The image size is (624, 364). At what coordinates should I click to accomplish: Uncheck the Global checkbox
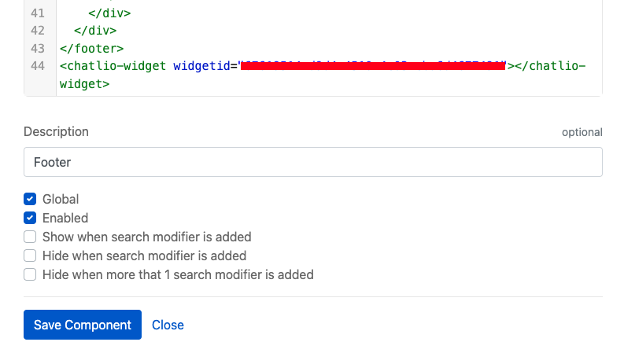point(30,199)
